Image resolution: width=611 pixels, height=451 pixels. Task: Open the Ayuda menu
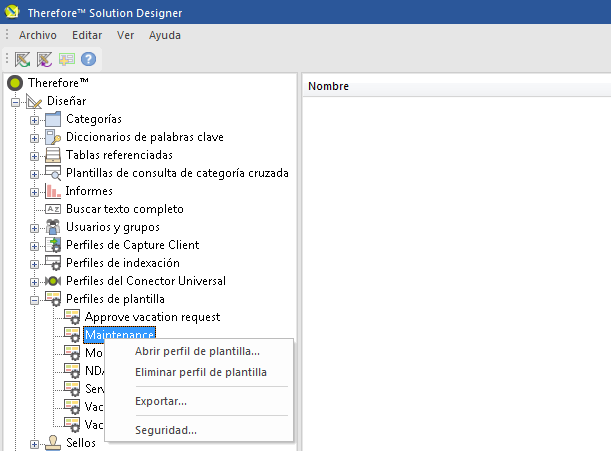(x=164, y=34)
